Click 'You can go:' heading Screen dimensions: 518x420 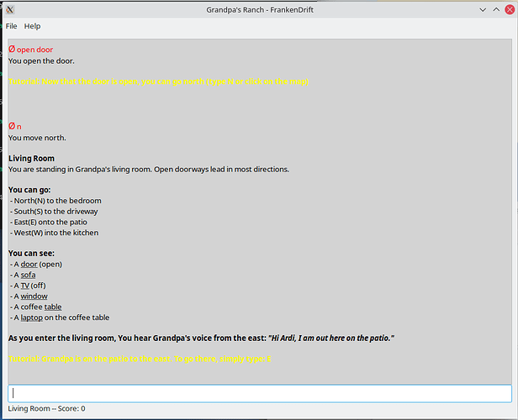pos(29,190)
